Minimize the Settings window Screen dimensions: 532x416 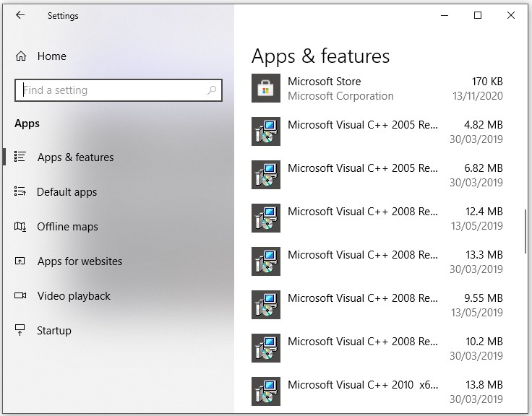click(x=445, y=15)
